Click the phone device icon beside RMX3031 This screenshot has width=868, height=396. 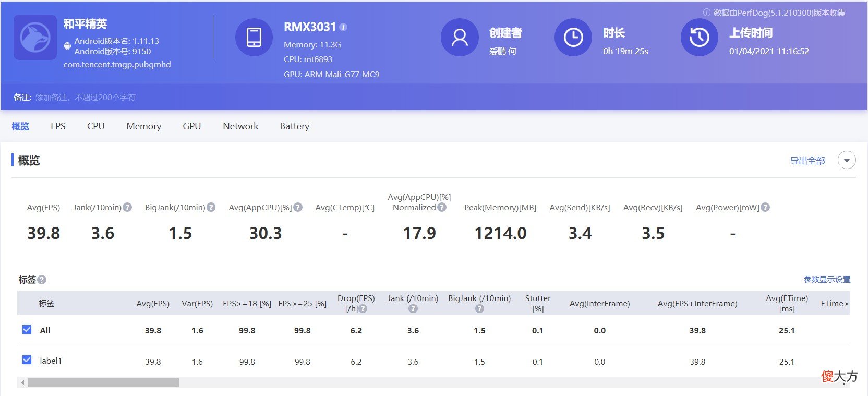point(254,37)
